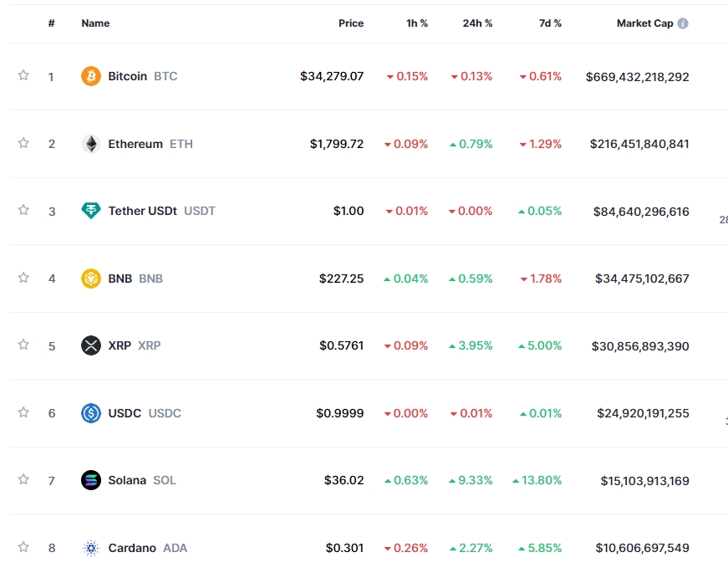
Task: Click the XRP logo icon
Action: click(x=90, y=345)
